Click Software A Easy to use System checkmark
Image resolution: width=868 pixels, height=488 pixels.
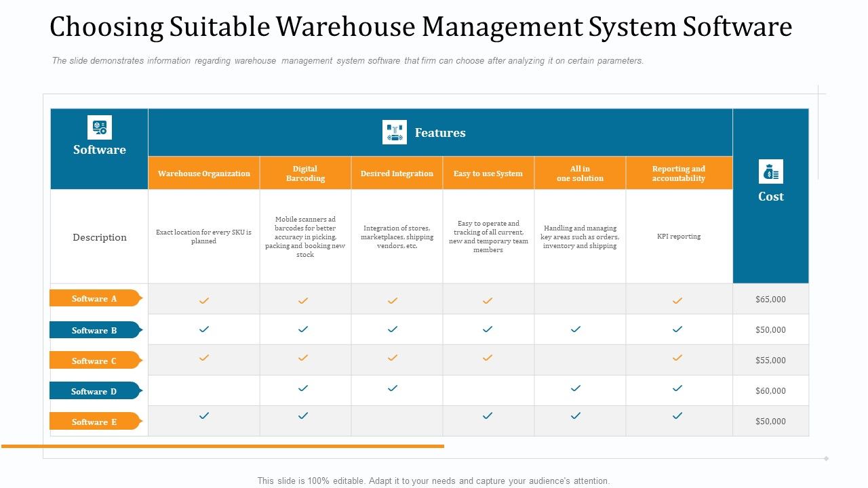point(487,300)
